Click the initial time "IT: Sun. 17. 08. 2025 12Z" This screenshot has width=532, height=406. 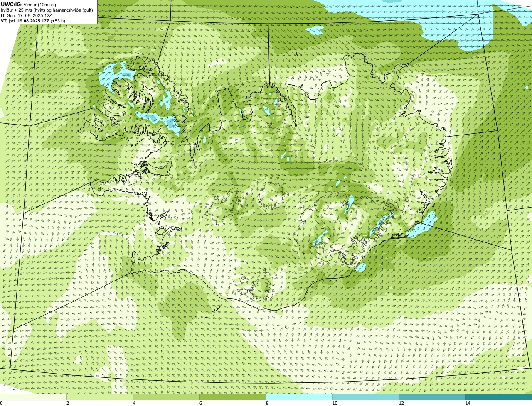tap(27, 15)
